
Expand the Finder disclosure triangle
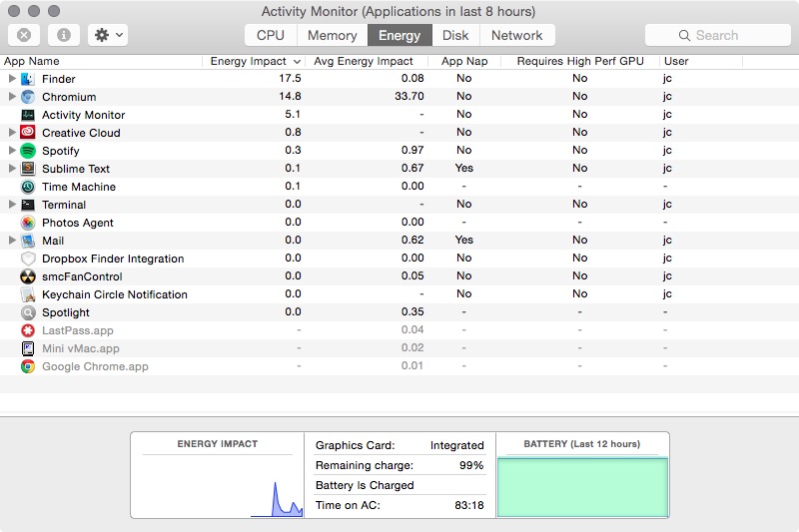(x=12, y=79)
